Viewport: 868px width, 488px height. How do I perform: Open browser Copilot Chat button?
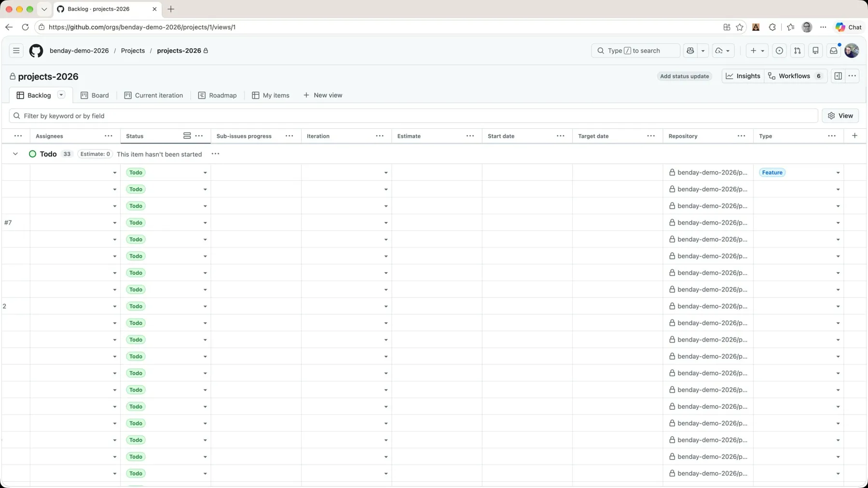coord(849,27)
